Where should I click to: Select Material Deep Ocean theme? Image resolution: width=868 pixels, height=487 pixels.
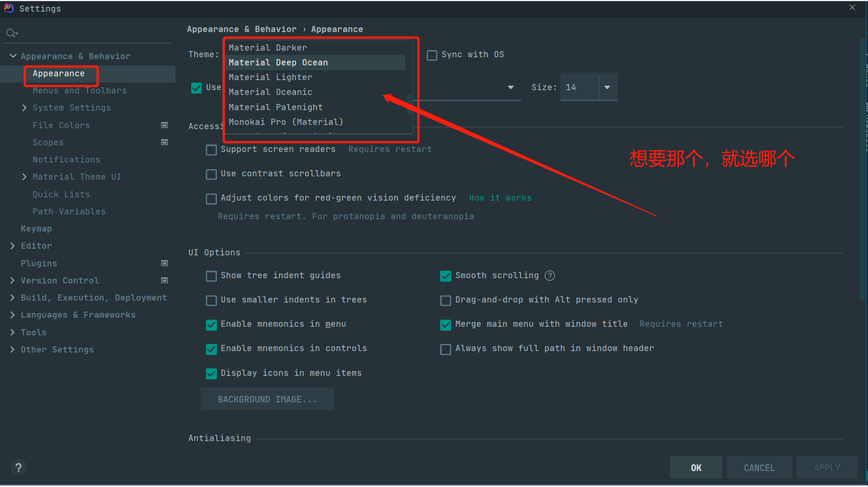coord(315,62)
